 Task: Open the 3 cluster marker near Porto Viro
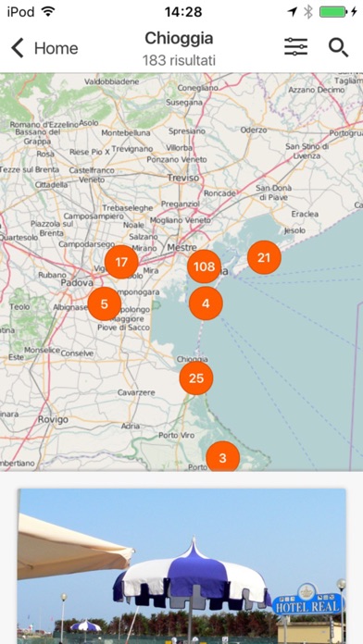(223, 457)
